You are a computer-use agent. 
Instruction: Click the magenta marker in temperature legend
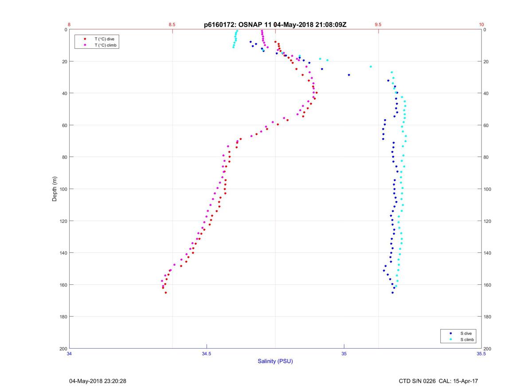85,45
